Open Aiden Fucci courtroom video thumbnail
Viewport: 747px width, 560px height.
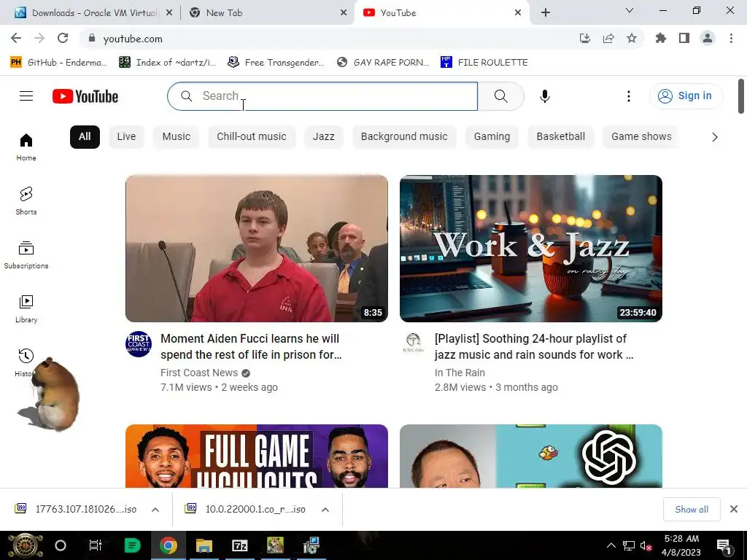(x=257, y=249)
